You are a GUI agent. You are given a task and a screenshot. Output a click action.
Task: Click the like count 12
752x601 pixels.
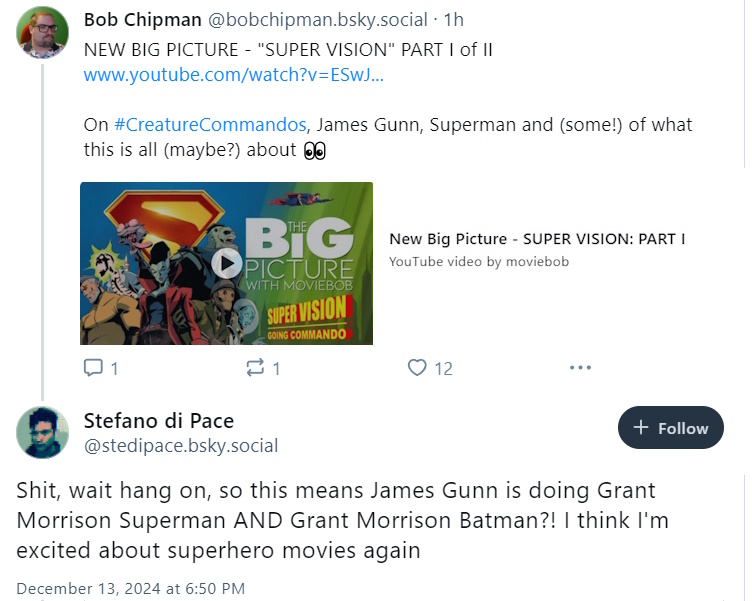pyautogui.click(x=443, y=368)
